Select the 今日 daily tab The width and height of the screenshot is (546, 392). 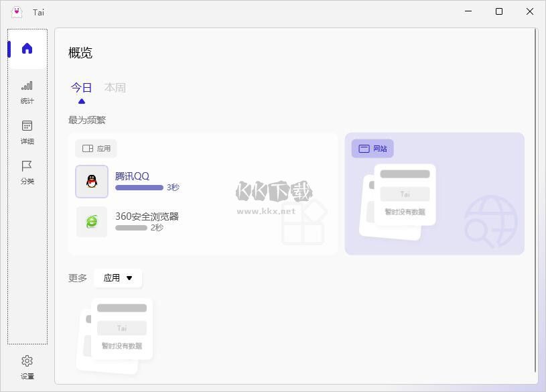(x=81, y=87)
